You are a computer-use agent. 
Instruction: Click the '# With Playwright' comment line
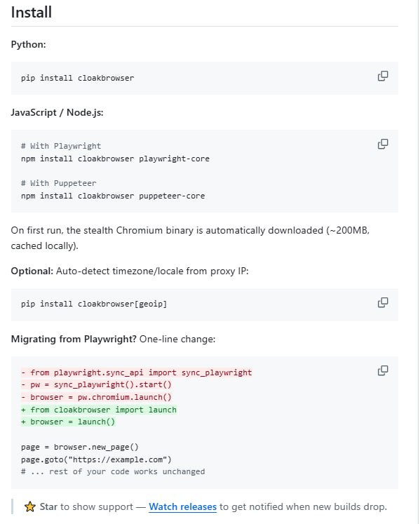click(61, 146)
